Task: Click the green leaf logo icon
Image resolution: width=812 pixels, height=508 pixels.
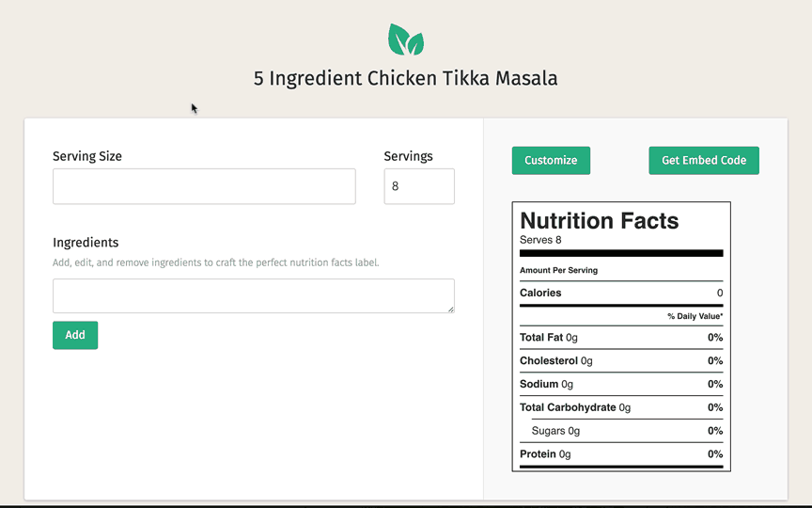Action: [406, 40]
